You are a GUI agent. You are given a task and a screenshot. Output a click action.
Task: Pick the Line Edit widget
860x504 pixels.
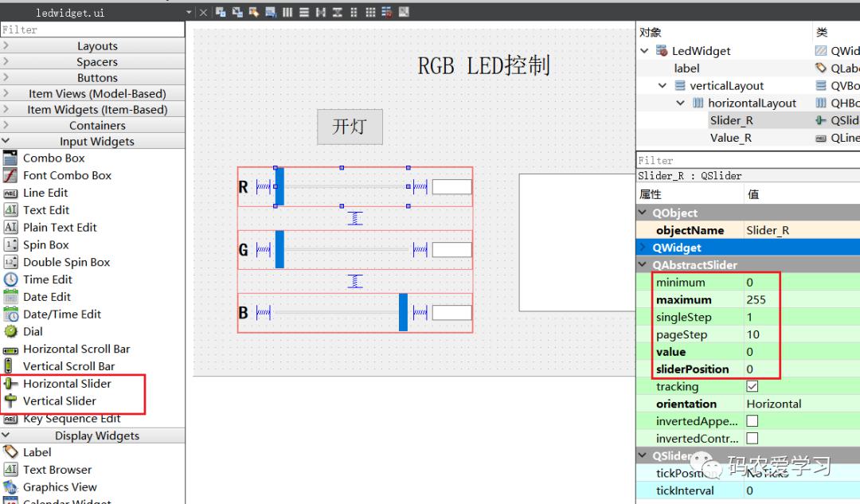45,193
